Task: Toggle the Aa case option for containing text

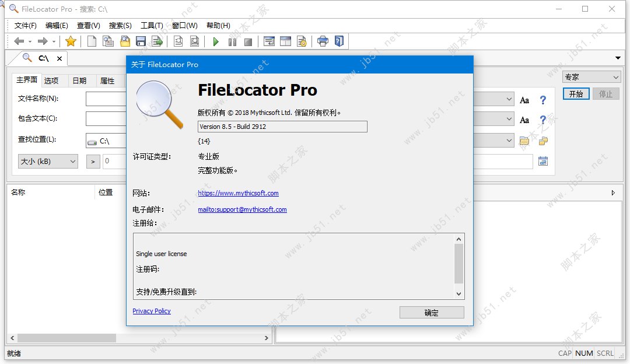Action: pos(524,120)
